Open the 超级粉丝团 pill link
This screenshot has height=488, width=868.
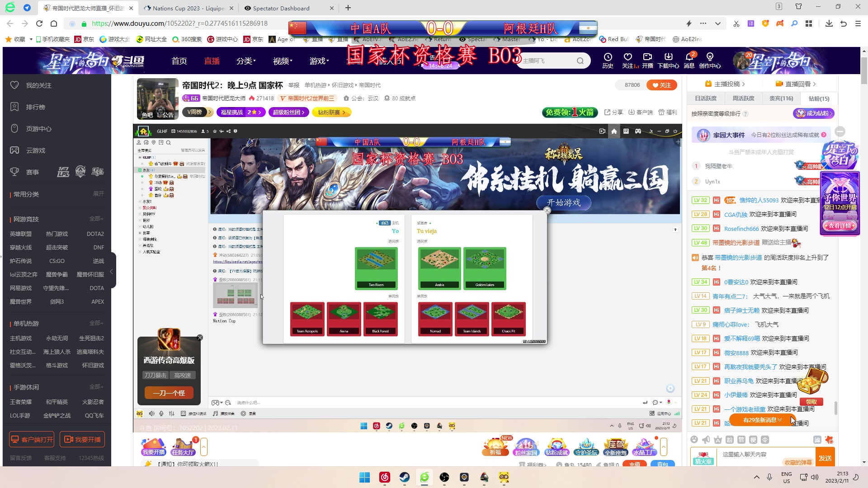click(288, 112)
